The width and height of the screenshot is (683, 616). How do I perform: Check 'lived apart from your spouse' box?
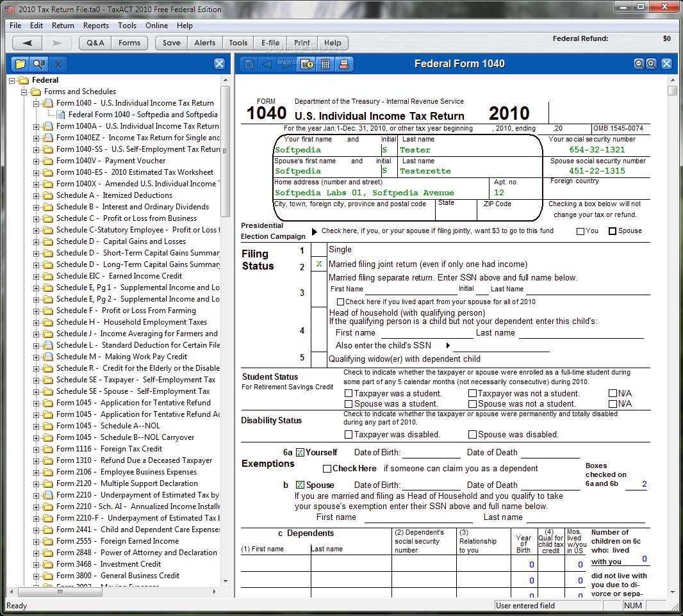[341, 302]
